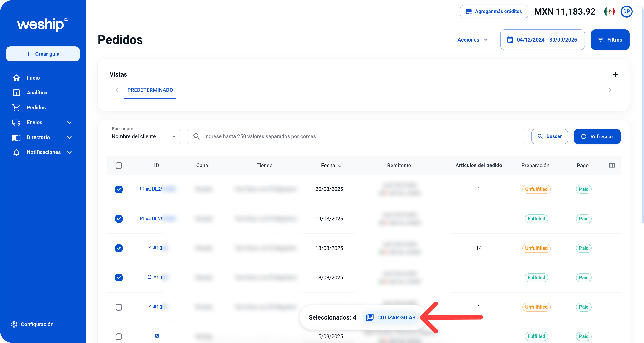Image resolution: width=644 pixels, height=343 pixels.
Task: Toggle the select-all checkbox in table header
Action: (x=119, y=166)
